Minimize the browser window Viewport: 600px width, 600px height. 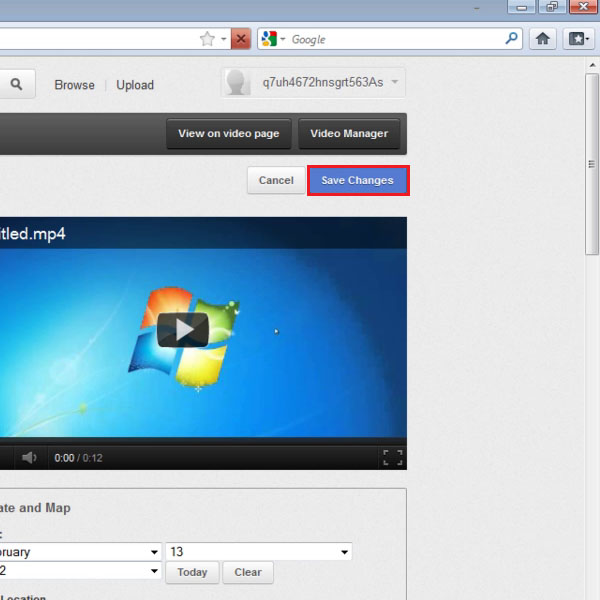pyautogui.click(x=521, y=7)
